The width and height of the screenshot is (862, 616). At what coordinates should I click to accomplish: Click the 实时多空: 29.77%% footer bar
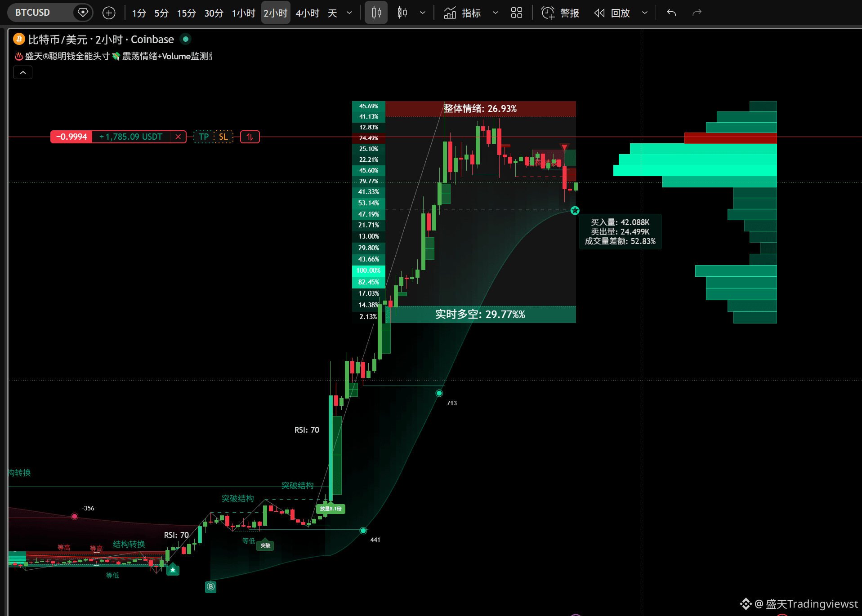480,315
